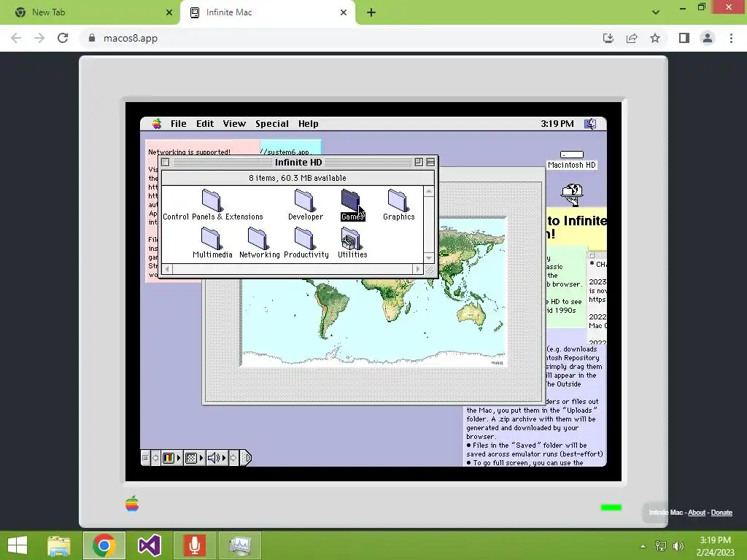Click the Infinite HD window close box
747x560 pixels.
(x=166, y=163)
